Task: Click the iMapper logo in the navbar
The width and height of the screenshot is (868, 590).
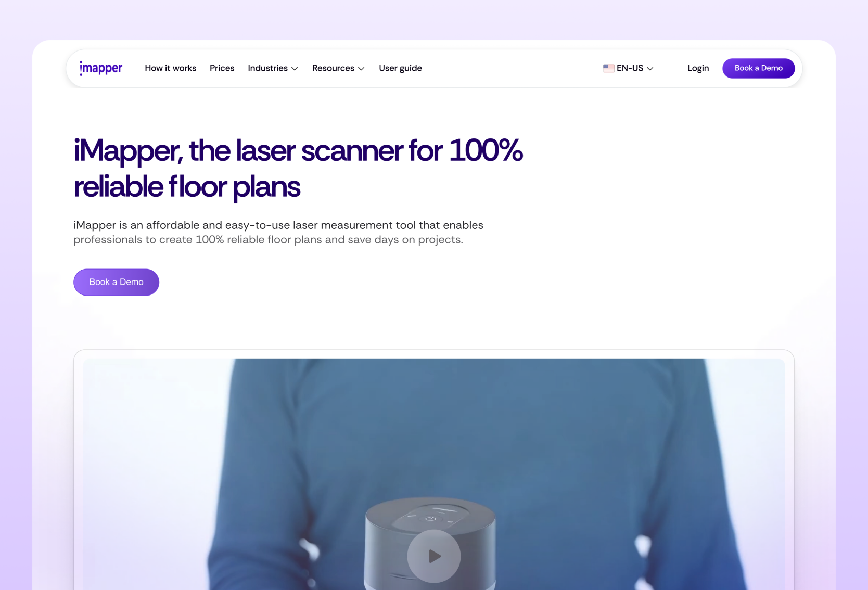Action: coord(101,68)
